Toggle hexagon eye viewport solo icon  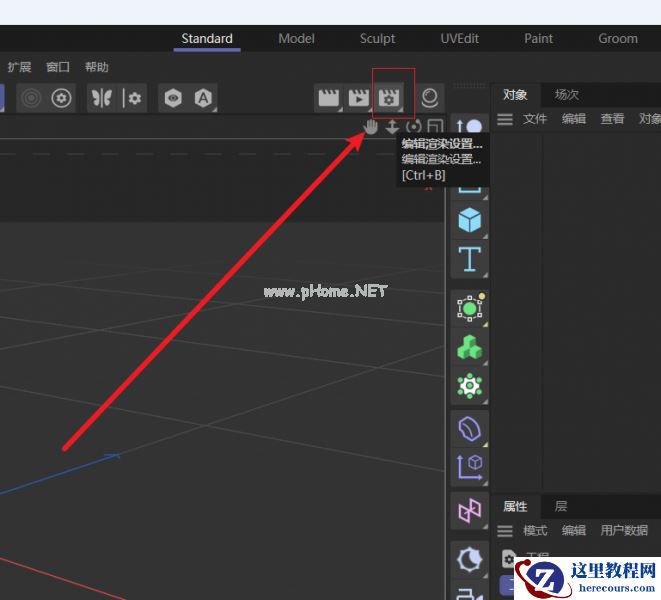coord(173,98)
